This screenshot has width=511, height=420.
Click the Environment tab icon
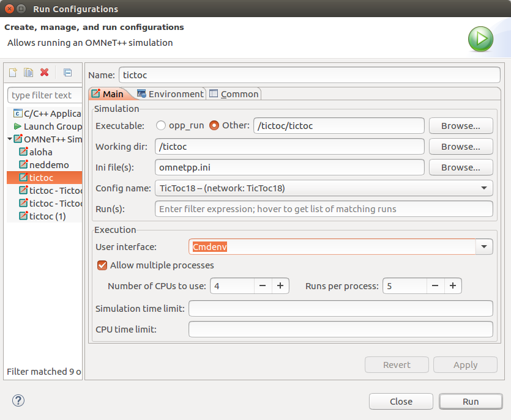[x=141, y=94]
